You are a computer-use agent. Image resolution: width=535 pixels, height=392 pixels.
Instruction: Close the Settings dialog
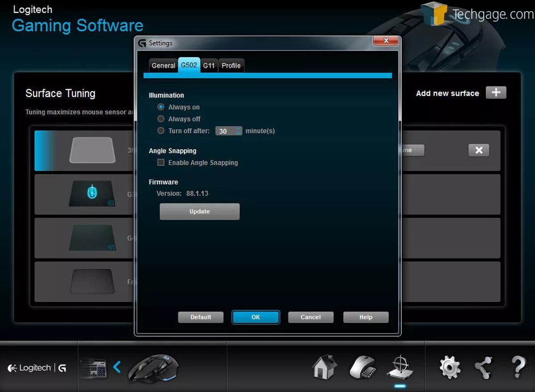pos(386,41)
